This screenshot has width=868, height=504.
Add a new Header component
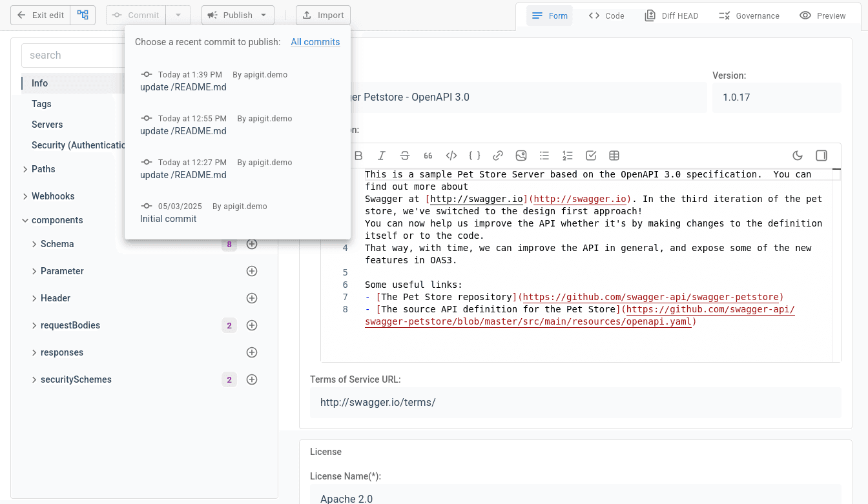point(252,298)
